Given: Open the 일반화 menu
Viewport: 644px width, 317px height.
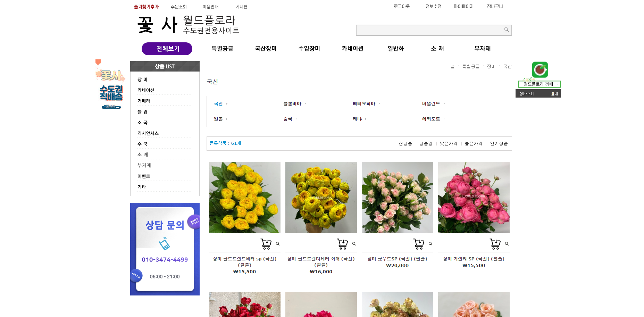Looking at the screenshot, I should [396, 49].
